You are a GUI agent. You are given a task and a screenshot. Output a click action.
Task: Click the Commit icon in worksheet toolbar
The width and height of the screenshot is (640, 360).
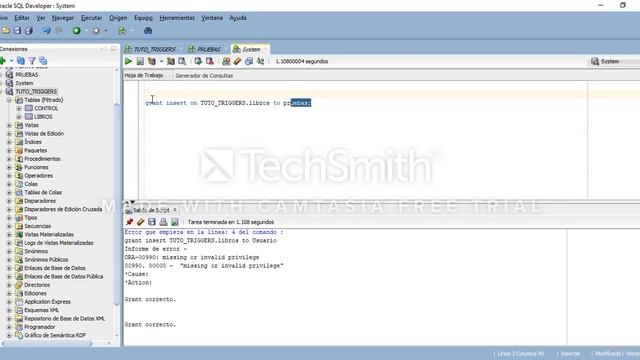pos(198,61)
